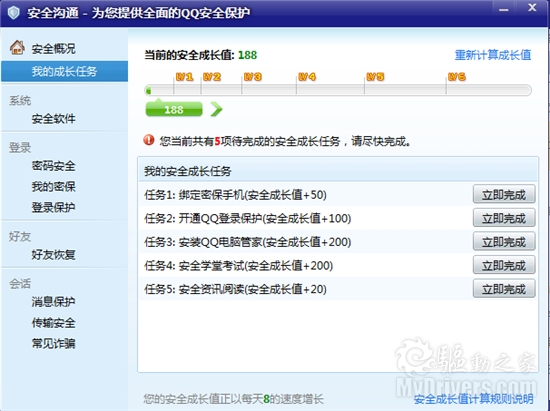This screenshot has width=550, height=411.
Task: Click the green 188 growth value badge
Action: (174, 108)
